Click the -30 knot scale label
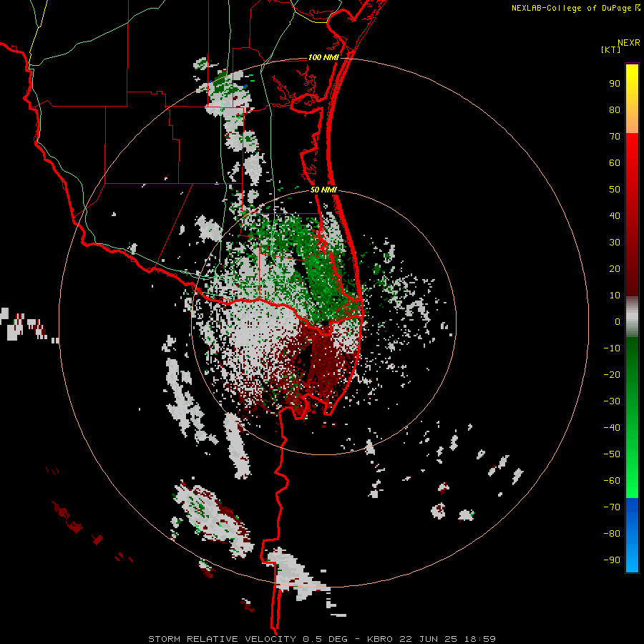 pyautogui.click(x=612, y=401)
